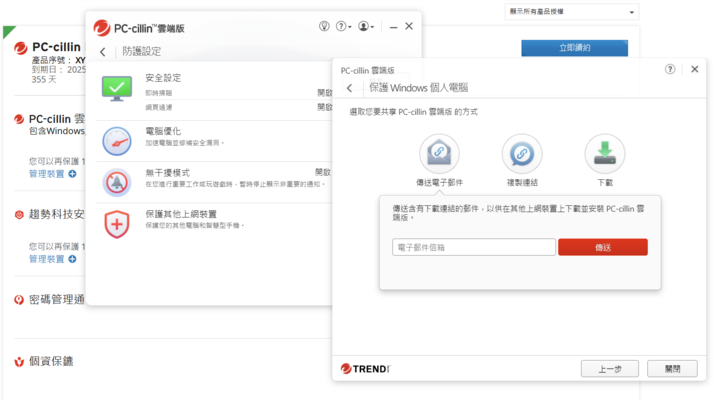Minimize the PC-cillin 雲端版 window
728x400 pixels.
coord(393,27)
